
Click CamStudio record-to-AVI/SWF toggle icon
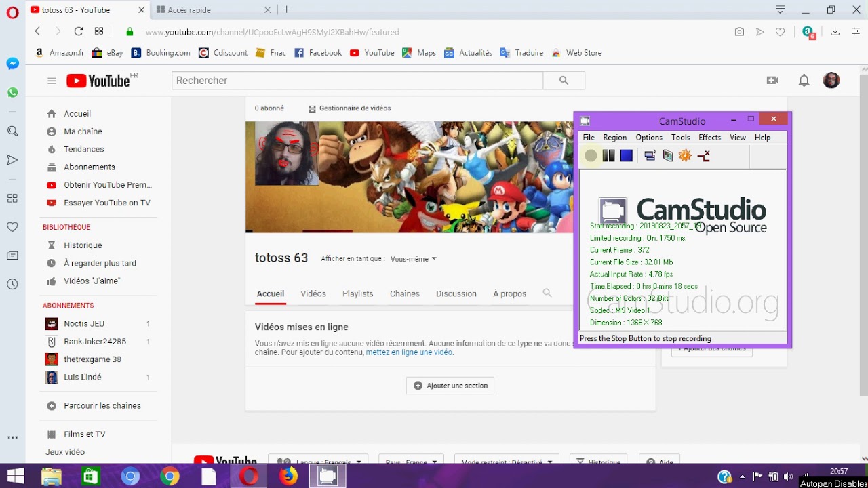pos(668,156)
